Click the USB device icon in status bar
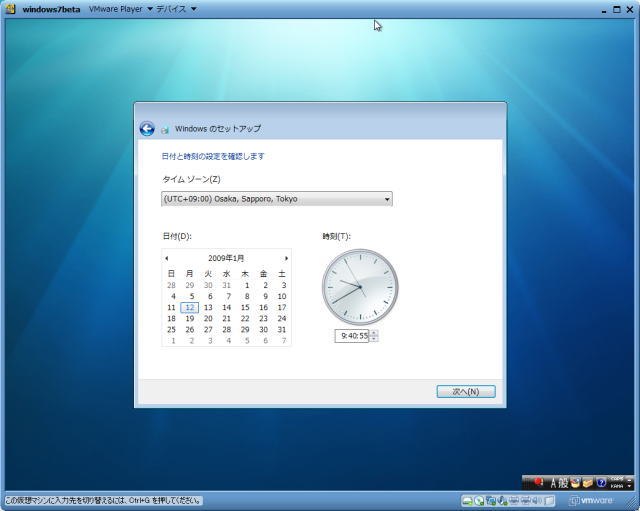The image size is (640, 511). [x=502, y=501]
